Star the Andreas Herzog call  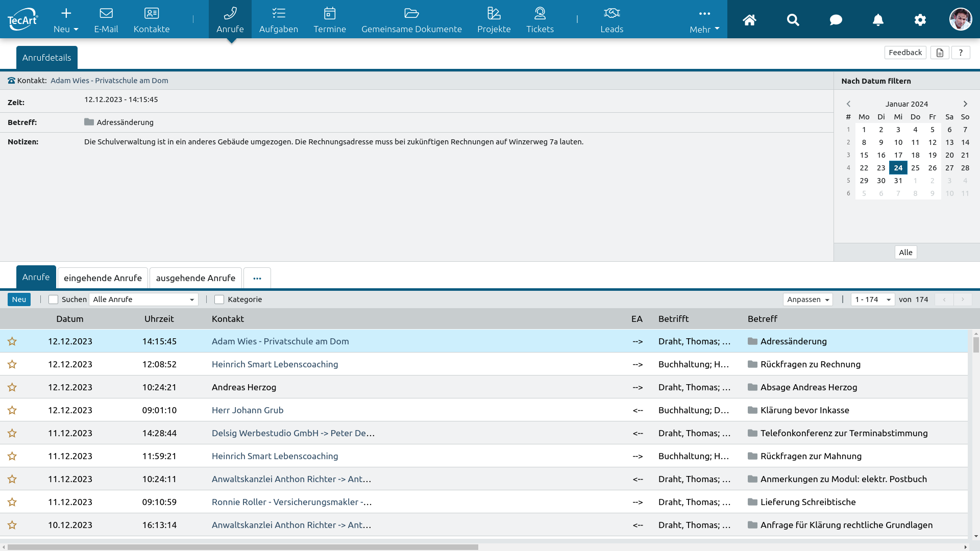(x=12, y=387)
